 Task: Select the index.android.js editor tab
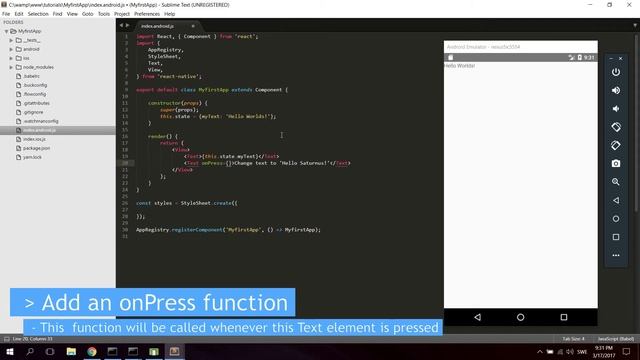point(158,26)
